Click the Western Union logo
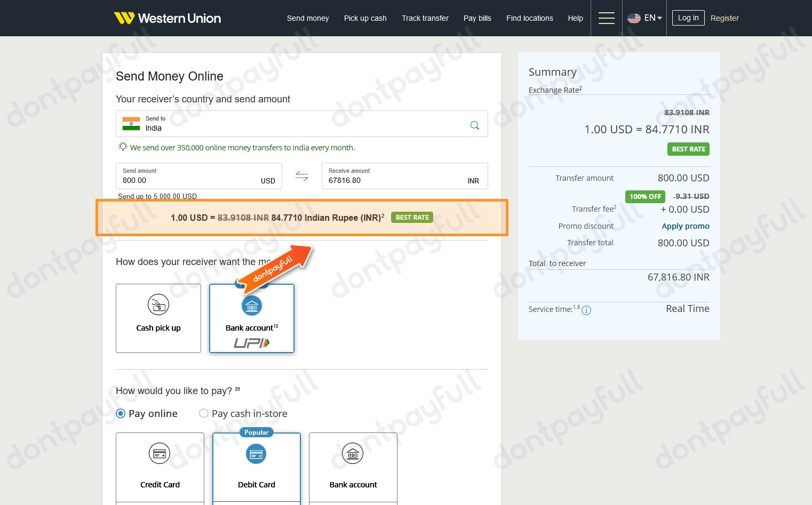The width and height of the screenshot is (812, 505). pos(167,18)
